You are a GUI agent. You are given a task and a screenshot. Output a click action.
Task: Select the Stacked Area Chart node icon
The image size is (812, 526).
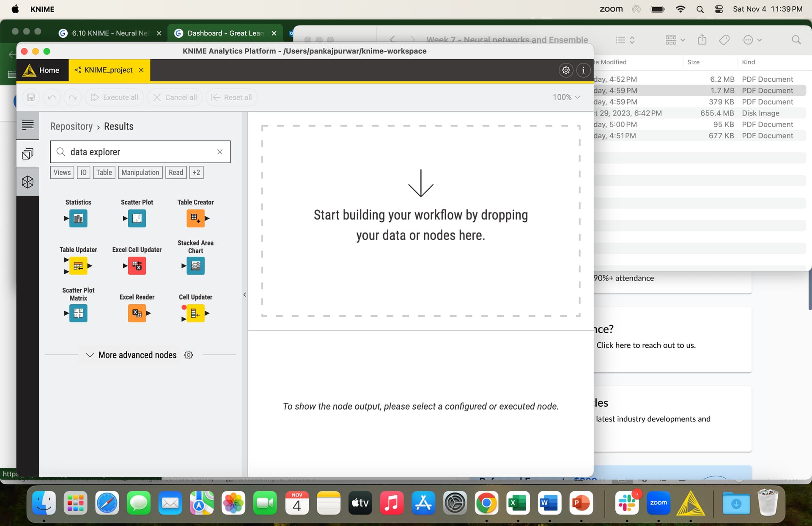(195, 266)
